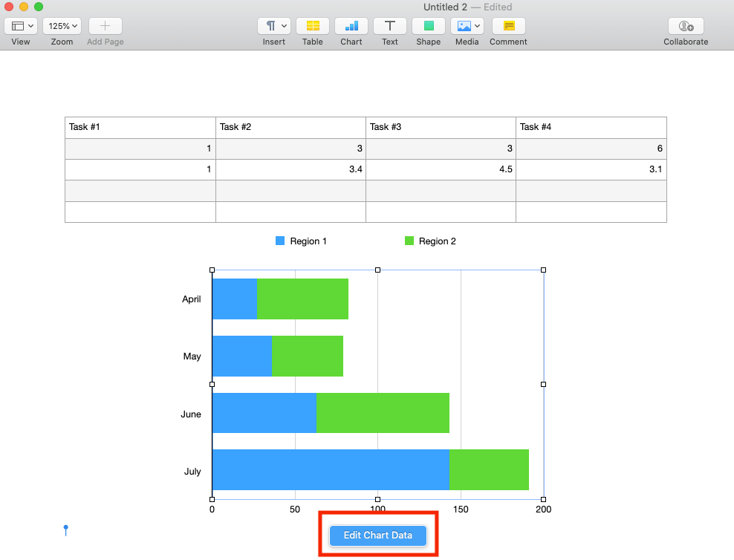Click the Untitled 2 document title
The image size is (734, 560).
click(445, 7)
